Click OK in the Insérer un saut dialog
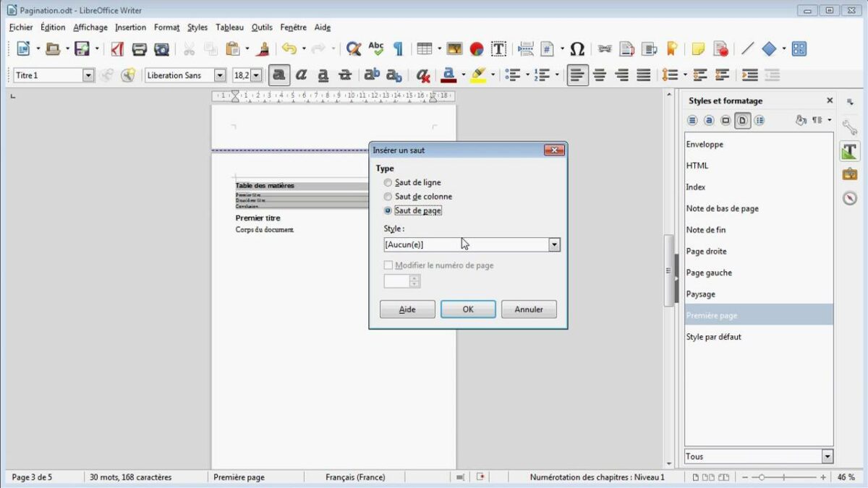 (468, 309)
